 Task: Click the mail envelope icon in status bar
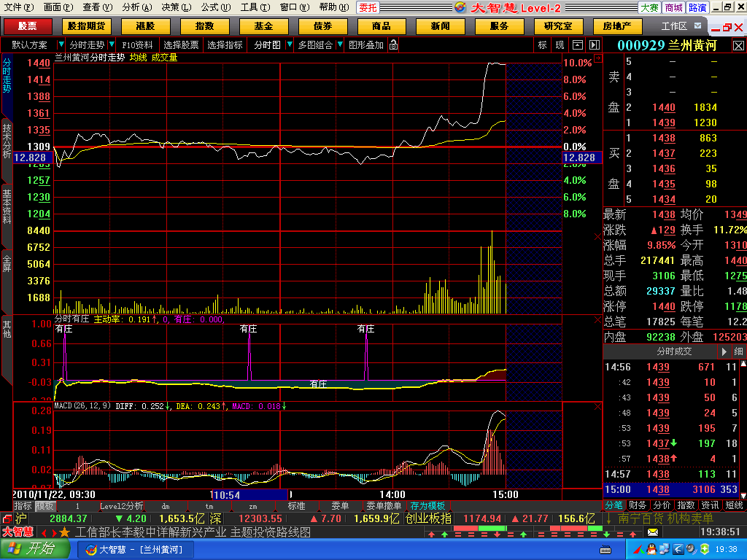point(652,532)
